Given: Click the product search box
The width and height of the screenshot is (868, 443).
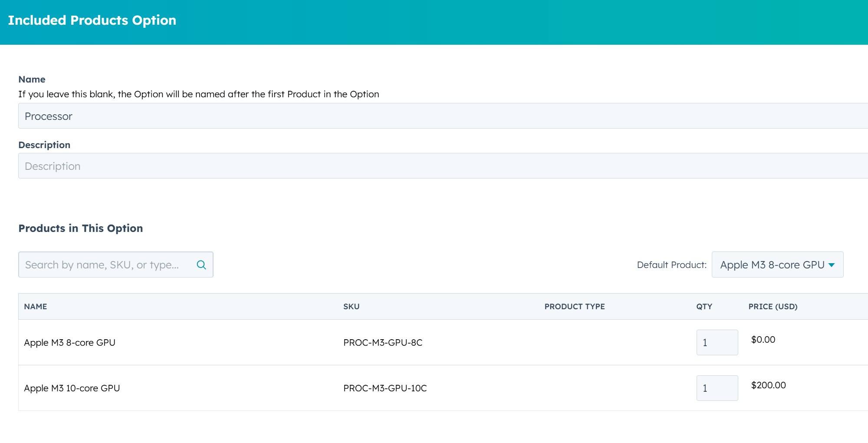Looking at the screenshot, I should tap(104, 264).
